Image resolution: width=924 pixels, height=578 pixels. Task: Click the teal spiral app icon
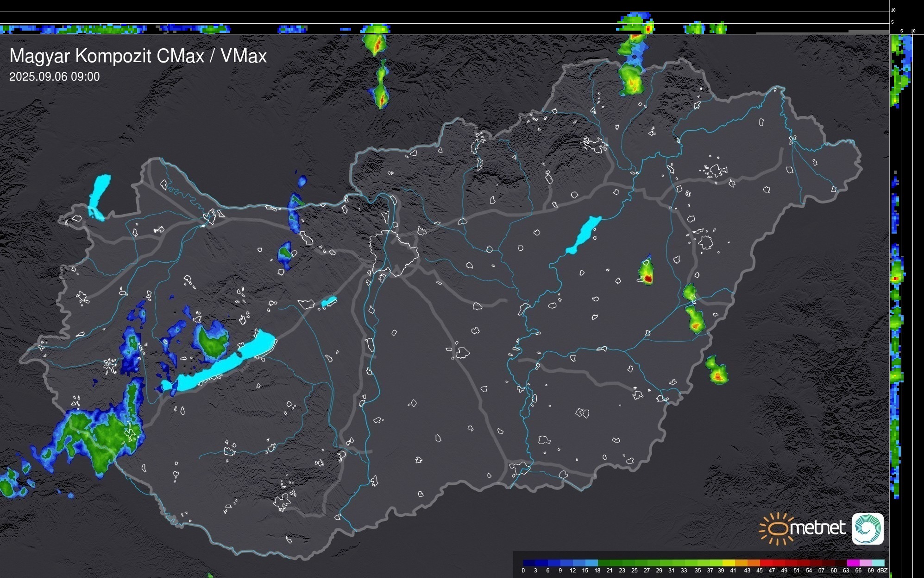(x=867, y=528)
